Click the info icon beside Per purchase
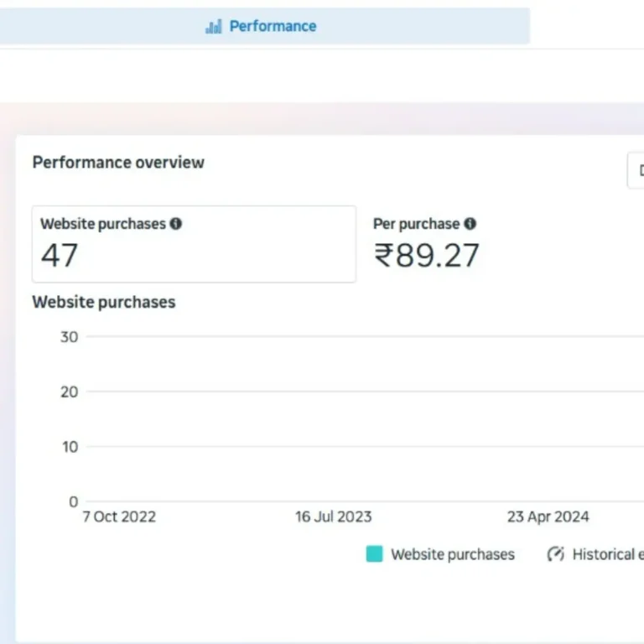Image resolution: width=644 pixels, height=644 pixels. 470,224
